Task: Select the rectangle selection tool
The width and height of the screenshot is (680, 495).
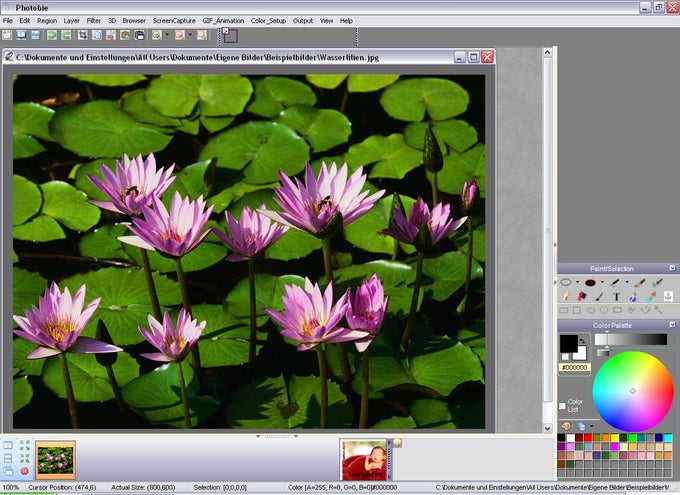Action: pos(563,310)
